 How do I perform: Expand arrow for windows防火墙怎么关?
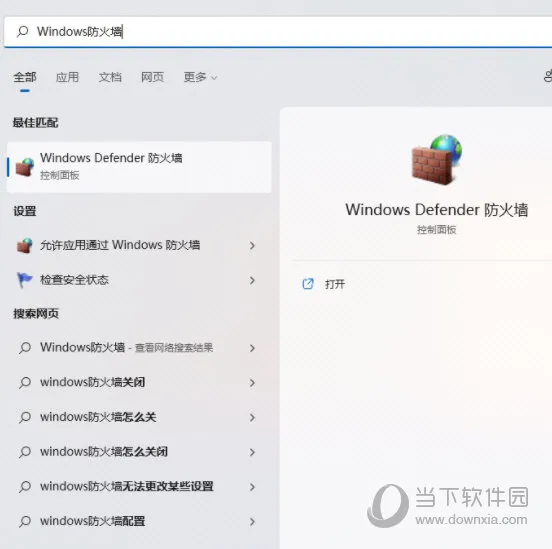point(252,417)
